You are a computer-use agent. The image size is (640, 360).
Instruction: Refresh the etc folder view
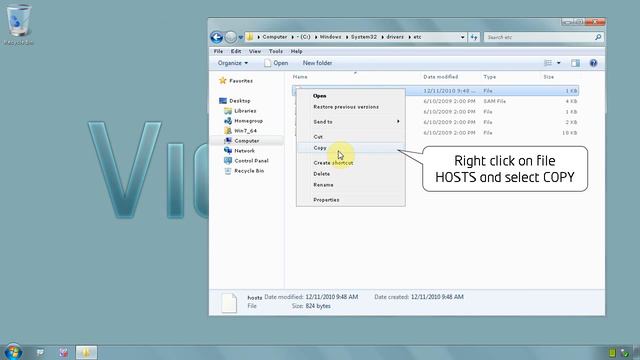[473, 37]
